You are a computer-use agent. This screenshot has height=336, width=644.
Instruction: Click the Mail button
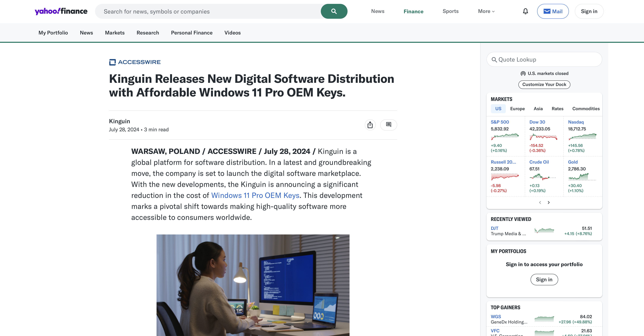coord(553,11)
